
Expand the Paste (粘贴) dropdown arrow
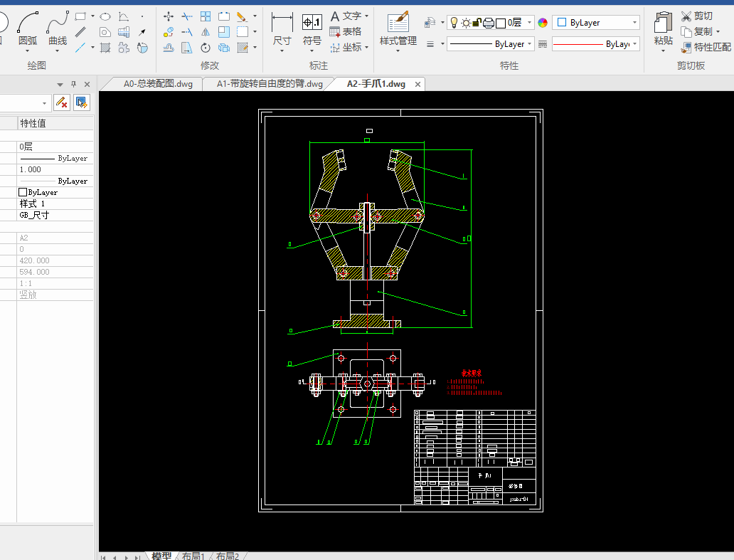(664, 51)
